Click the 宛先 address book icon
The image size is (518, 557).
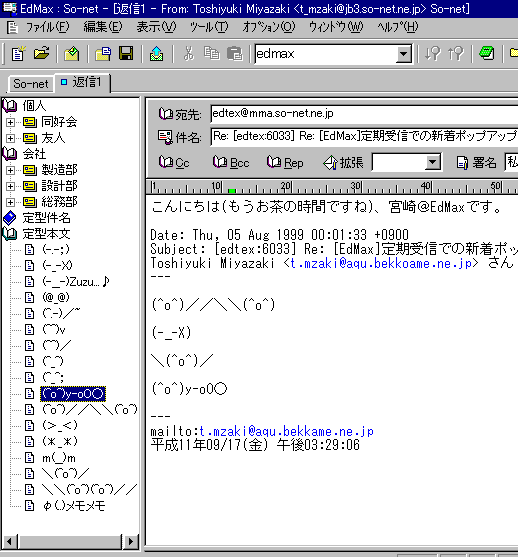coord(166,114)
